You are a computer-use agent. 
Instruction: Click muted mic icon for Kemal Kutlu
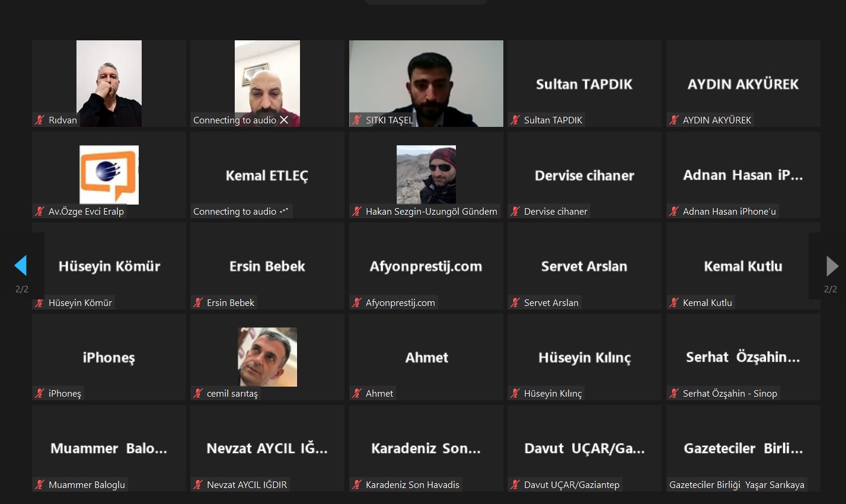pyautogui.click(x=674, y=302)
